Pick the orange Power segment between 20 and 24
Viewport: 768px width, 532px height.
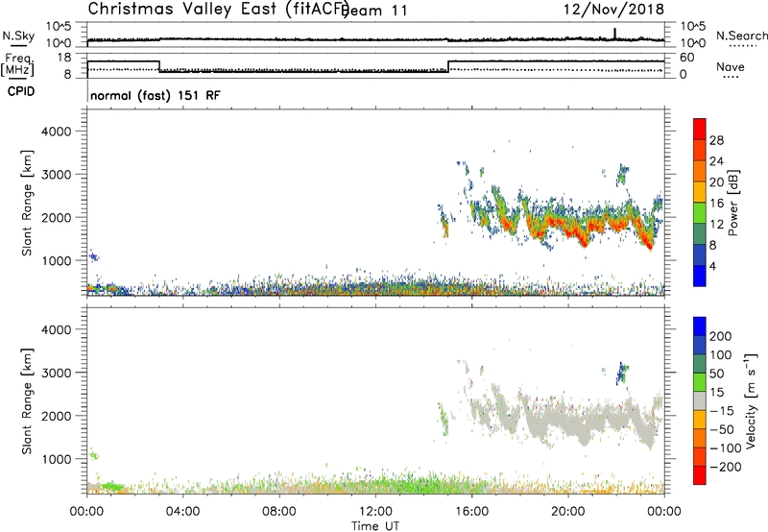click(x=700, y=172)
